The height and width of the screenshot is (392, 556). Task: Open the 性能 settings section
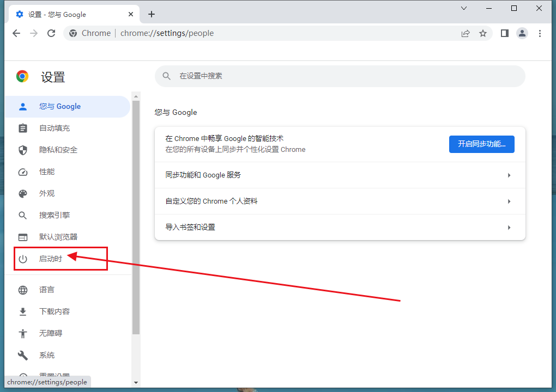(x=68, y=171)
